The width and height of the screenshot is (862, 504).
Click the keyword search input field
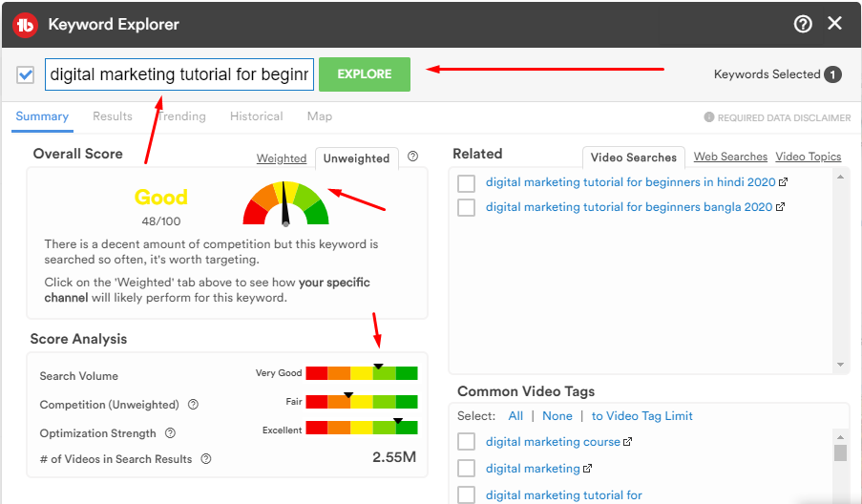coord(179,74)
